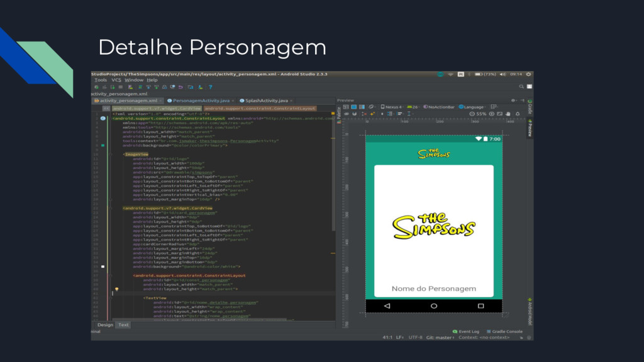The height and width of the screenshot is (362, 644).
Task: Open the API 26 version dropdown
Action: click(413, 107)
